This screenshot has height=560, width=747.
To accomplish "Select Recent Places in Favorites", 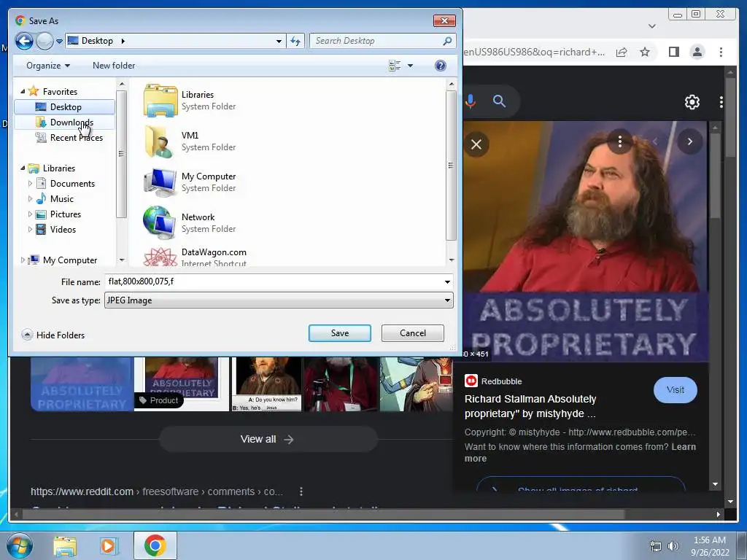I will coord(69,138).
